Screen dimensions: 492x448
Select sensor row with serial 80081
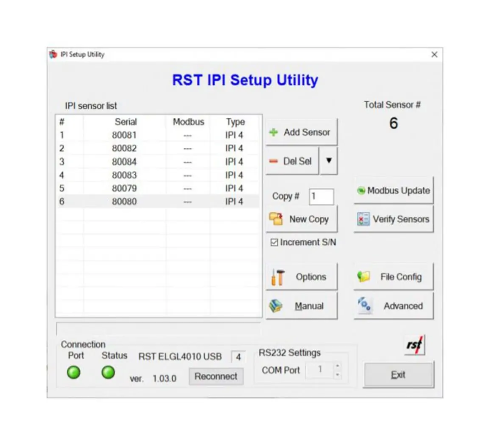(158, 135)
